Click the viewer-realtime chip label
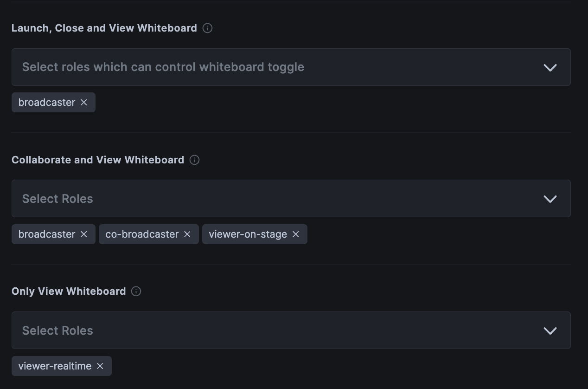 (x=55, y=366)
